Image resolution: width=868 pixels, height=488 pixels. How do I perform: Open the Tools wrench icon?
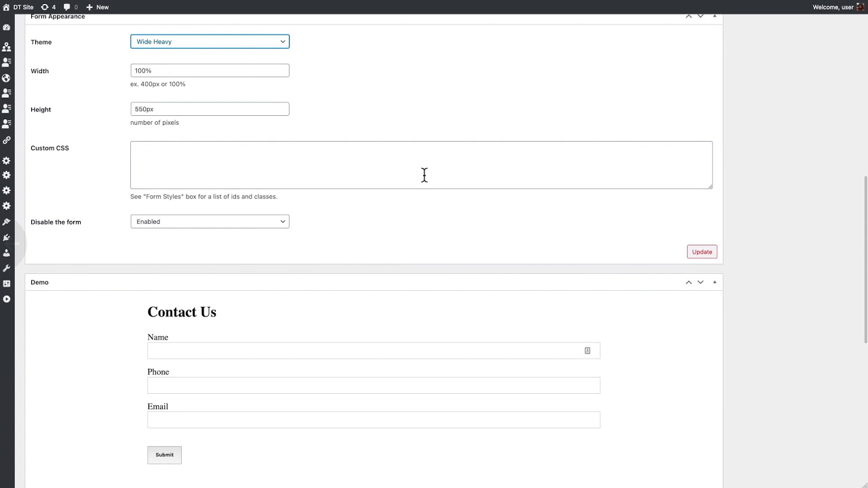point(7,268)
